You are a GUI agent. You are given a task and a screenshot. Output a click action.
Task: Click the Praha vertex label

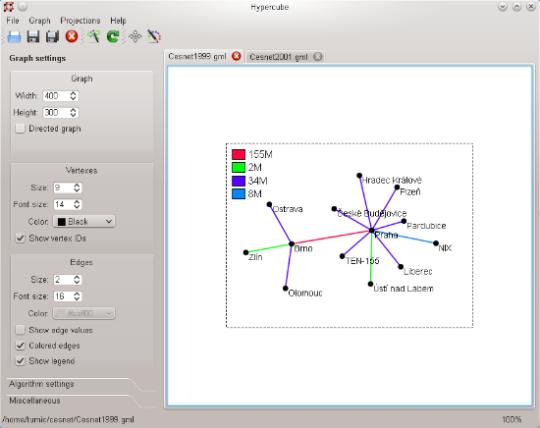pyautogui.click(x=386, y=235)
